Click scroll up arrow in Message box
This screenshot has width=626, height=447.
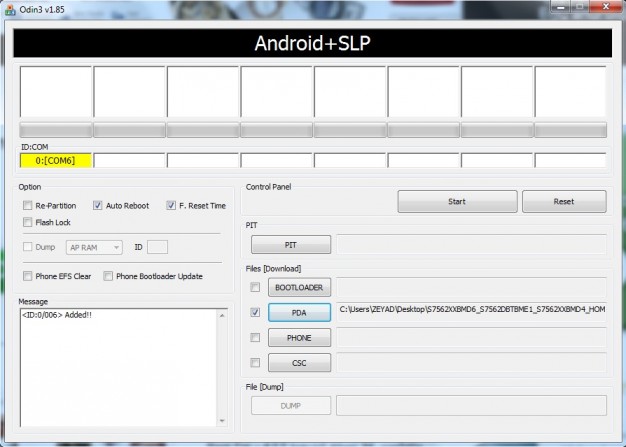point(222,315)
